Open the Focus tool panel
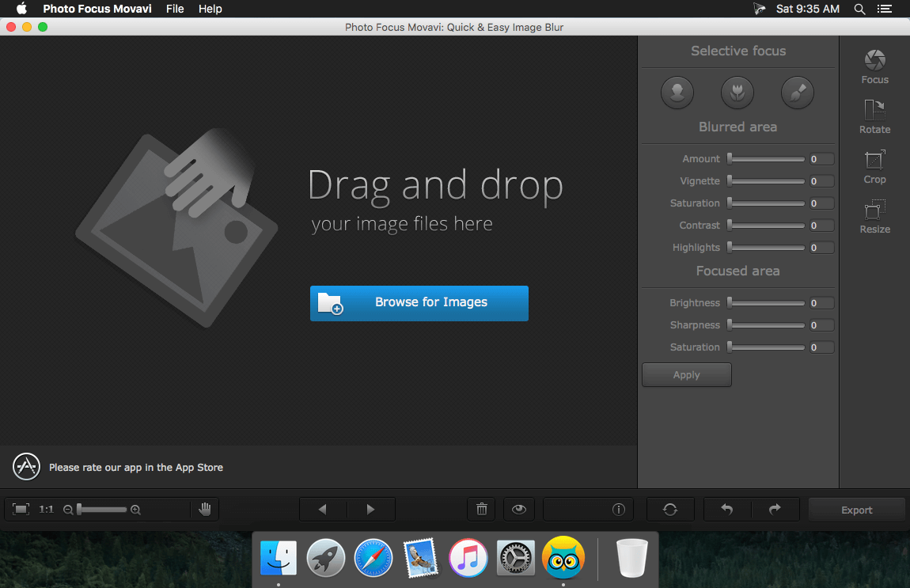The height and width of the screenshot is (588, 910). pos(874,66)
